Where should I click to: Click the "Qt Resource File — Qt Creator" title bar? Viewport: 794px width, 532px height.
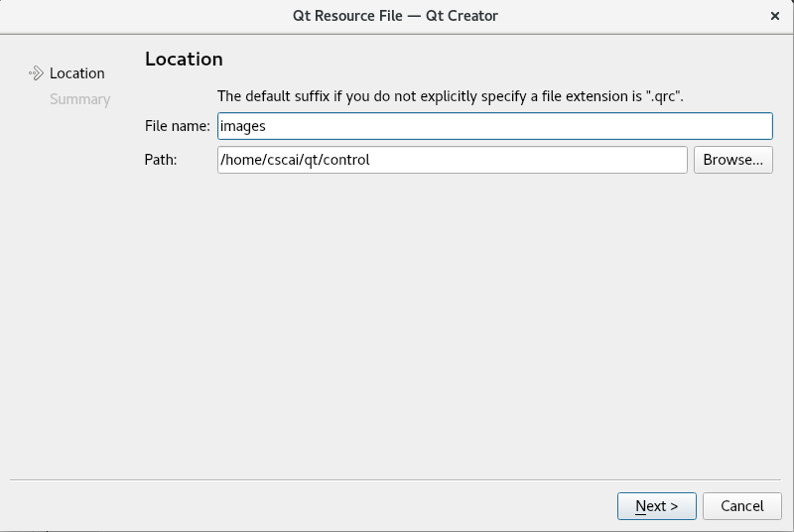tap(395, 16)
